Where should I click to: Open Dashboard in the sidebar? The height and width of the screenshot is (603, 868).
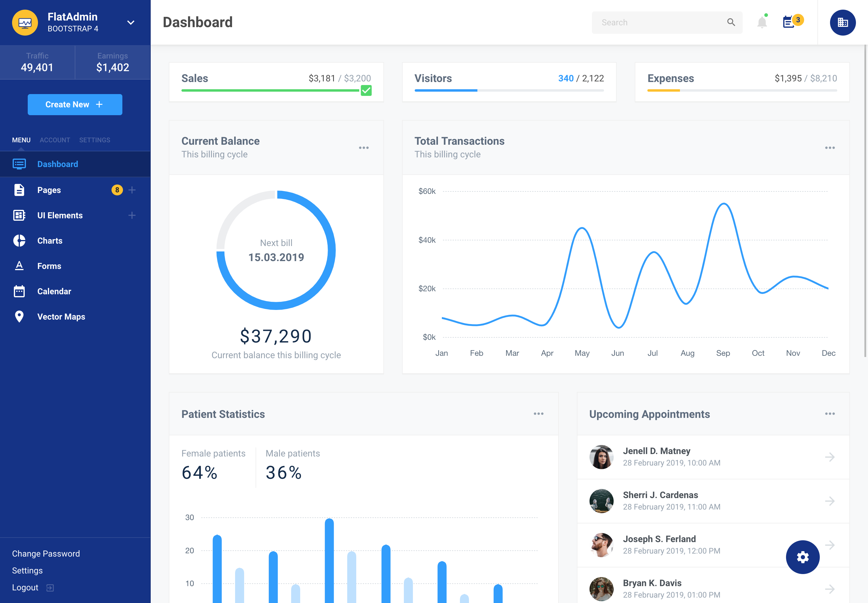(x=75, y=164)
